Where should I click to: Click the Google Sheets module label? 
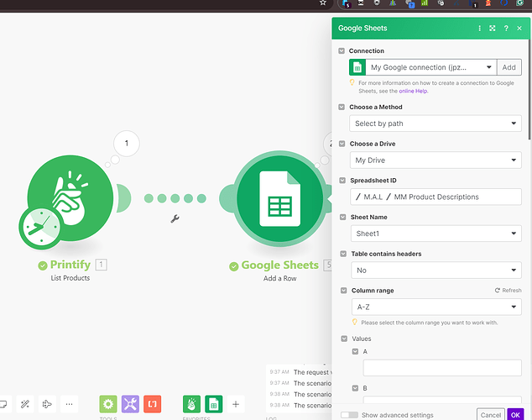tap(280, 265)
